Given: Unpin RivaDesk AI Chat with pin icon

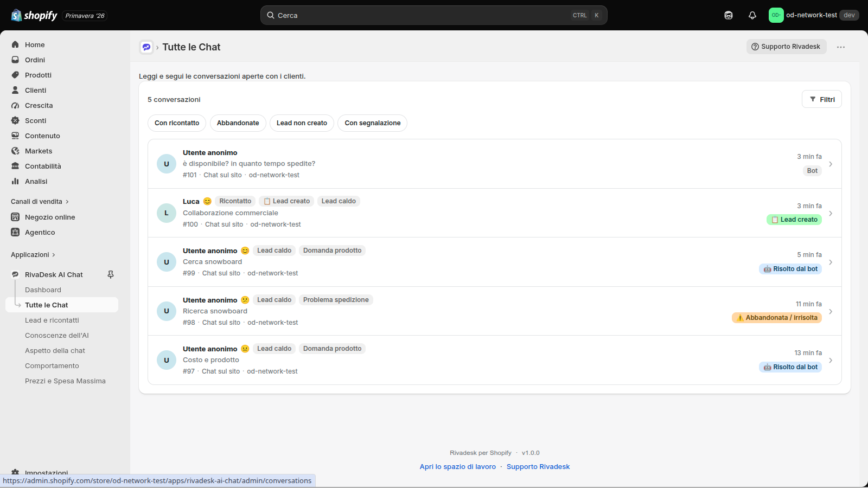Looking at the screenshot, I should tap(111, 274).
